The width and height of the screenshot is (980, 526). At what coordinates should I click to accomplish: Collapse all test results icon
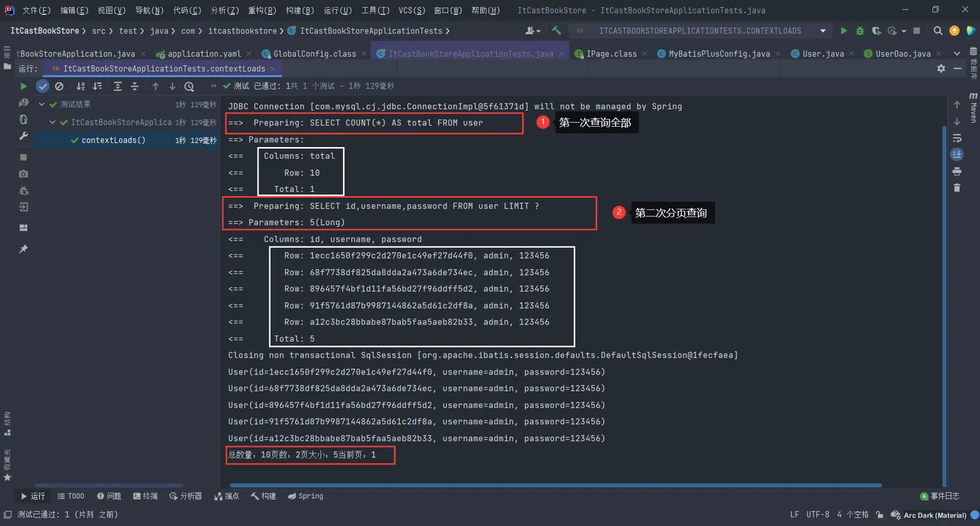pos(135,86)
